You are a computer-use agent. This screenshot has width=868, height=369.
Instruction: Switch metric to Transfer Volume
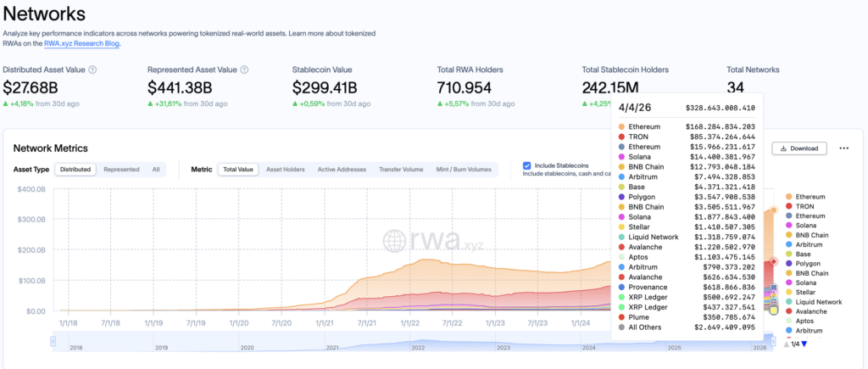pyautogui.click(x=401, y=170)
